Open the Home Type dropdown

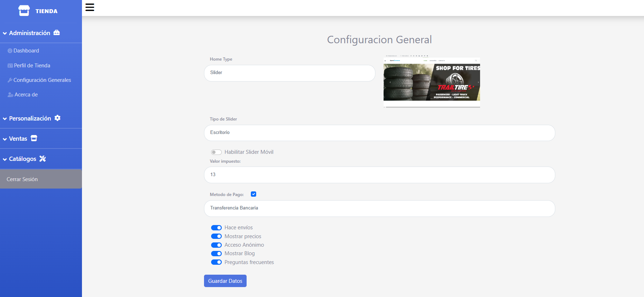(289, 73)
